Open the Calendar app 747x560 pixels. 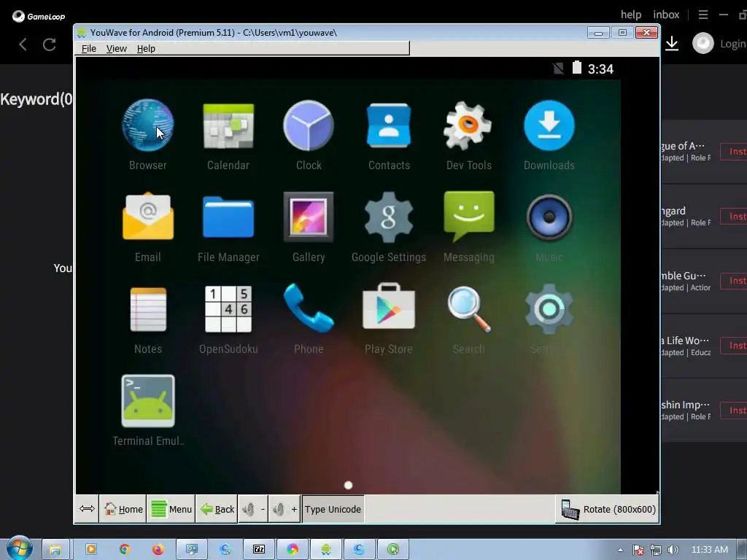point(228,126)
